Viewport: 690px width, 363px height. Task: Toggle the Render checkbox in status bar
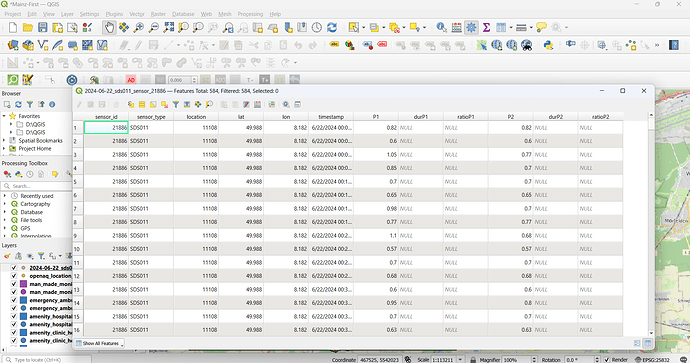(x=607, y=359)
